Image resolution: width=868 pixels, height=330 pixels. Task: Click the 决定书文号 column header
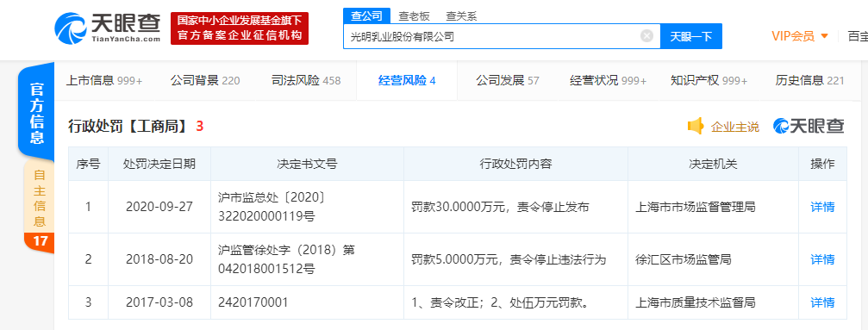coord(307,164)
